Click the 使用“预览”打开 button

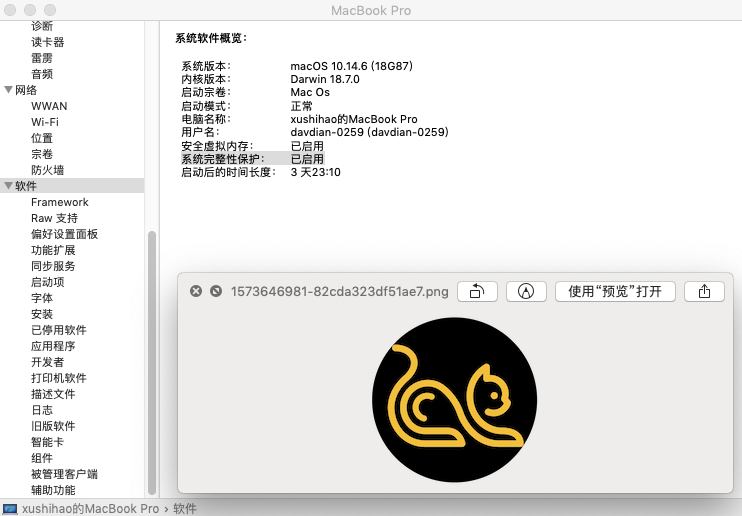615,291
